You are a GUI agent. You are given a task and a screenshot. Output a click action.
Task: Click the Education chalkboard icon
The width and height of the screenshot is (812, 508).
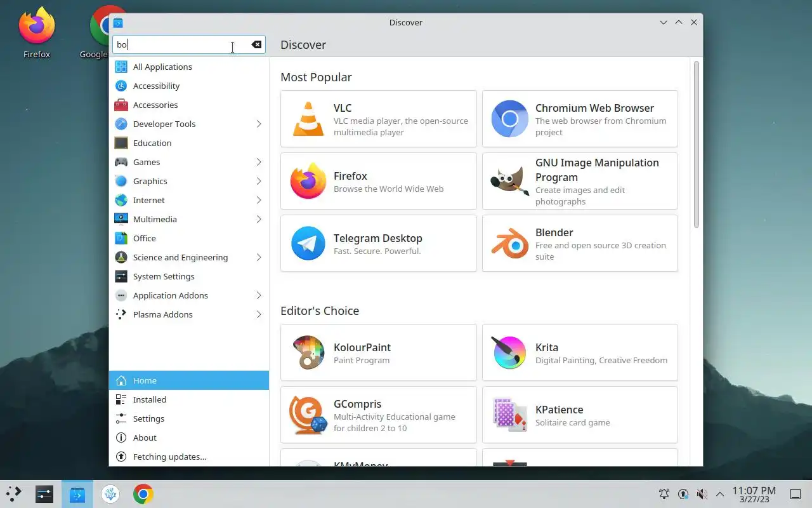(x=121, y=143)
